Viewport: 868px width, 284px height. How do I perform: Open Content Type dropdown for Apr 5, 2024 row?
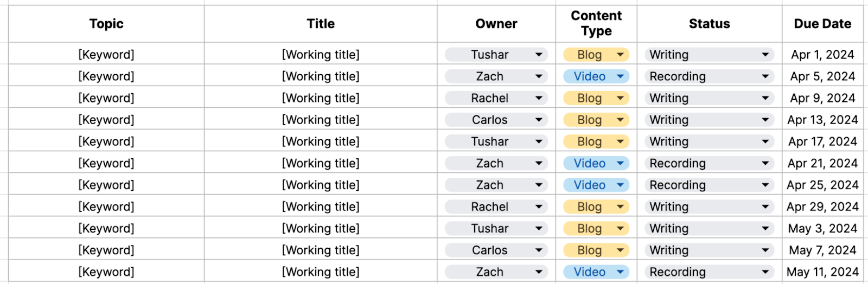(x=620, y=76)
